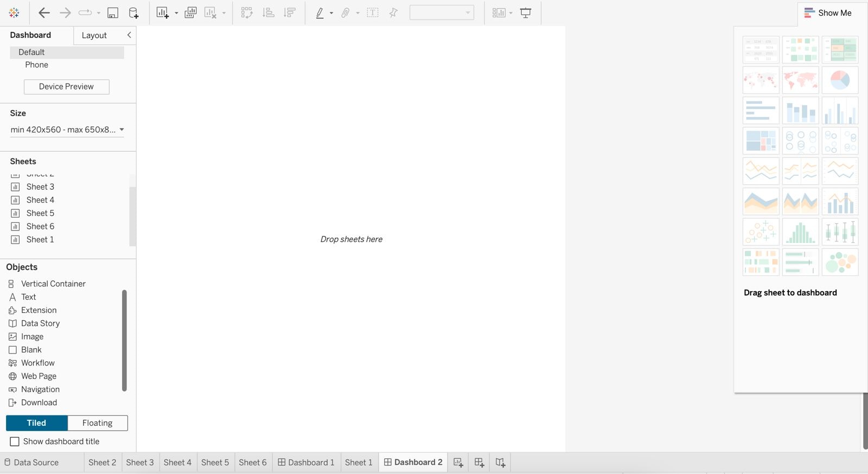Click the paperclip group members icon
868x474 pixels.
(x=345, y=12)
